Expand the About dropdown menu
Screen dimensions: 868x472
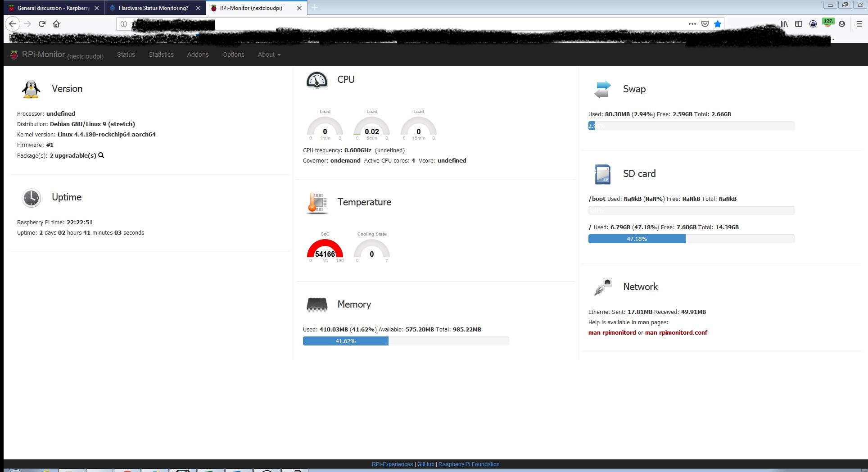[269, 54]
